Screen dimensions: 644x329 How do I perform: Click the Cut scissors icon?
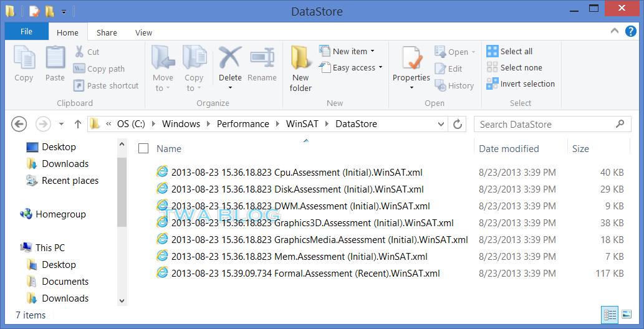coord(79,52)
